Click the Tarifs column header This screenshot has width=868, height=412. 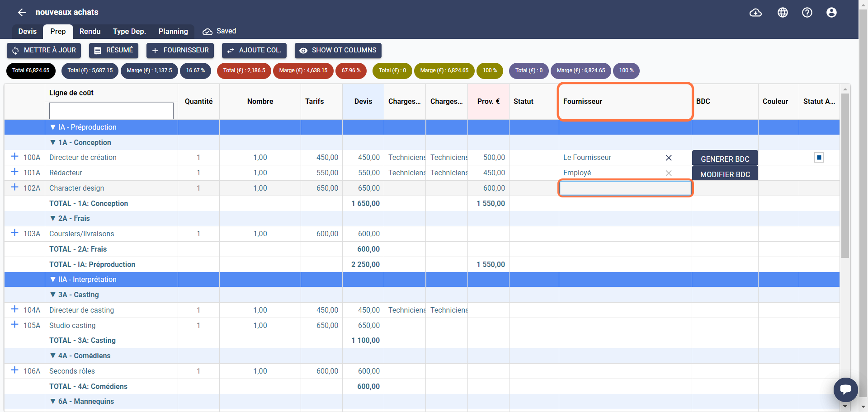[321, 102]
